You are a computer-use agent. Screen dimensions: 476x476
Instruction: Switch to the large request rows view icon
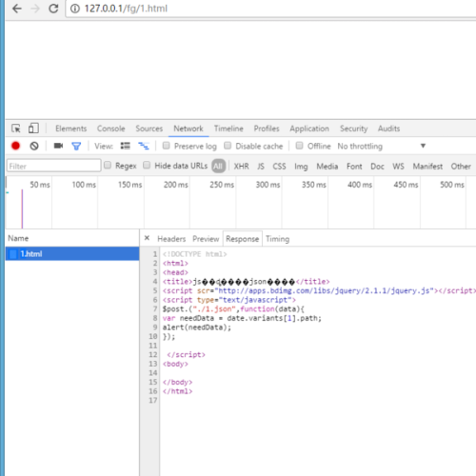(126, 146)
